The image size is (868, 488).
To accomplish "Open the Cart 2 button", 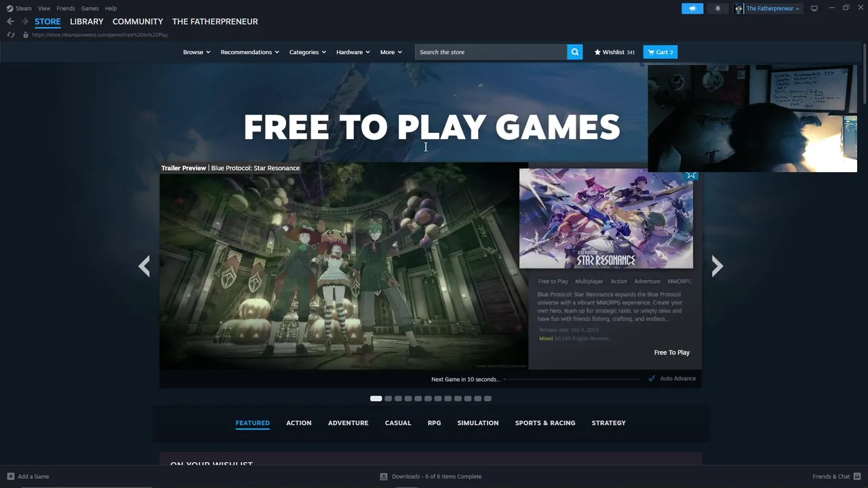I will (x=660, y=52).
